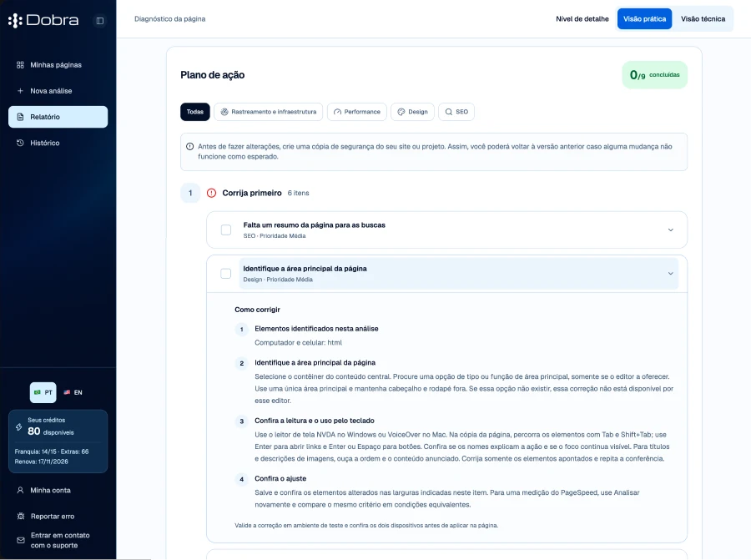This screenshot has height=560, width=751.
Task: Open Reportar erro
Action: click(x=58, y=516)
